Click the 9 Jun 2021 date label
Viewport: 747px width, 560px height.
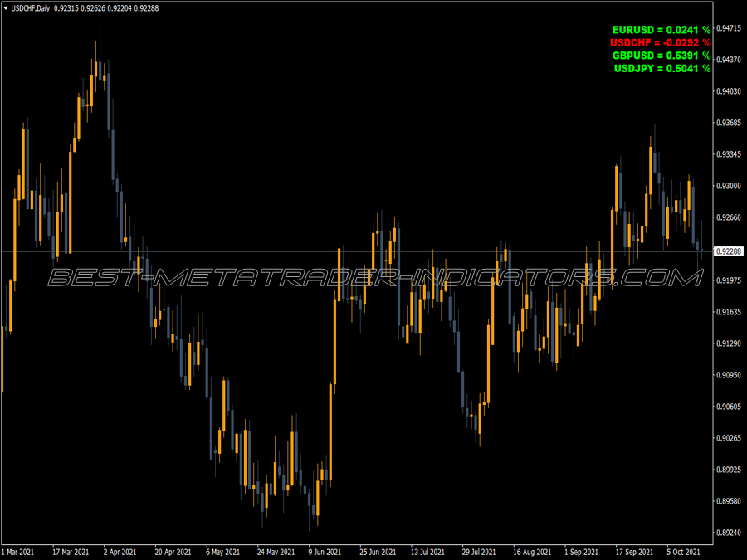point(325,552)
